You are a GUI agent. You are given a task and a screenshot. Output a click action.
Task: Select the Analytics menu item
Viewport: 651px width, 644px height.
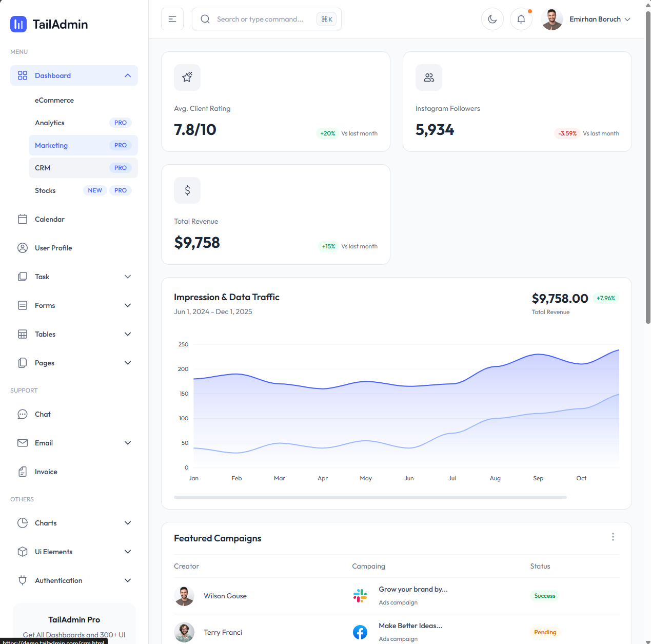click(x=50, y=123)
